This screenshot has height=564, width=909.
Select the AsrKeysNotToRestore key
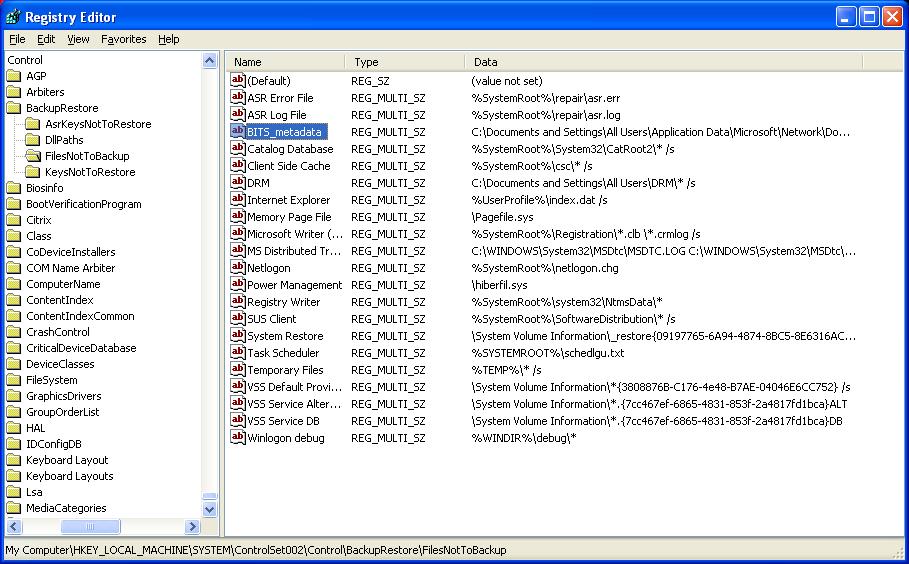click(x=98, y=124)
